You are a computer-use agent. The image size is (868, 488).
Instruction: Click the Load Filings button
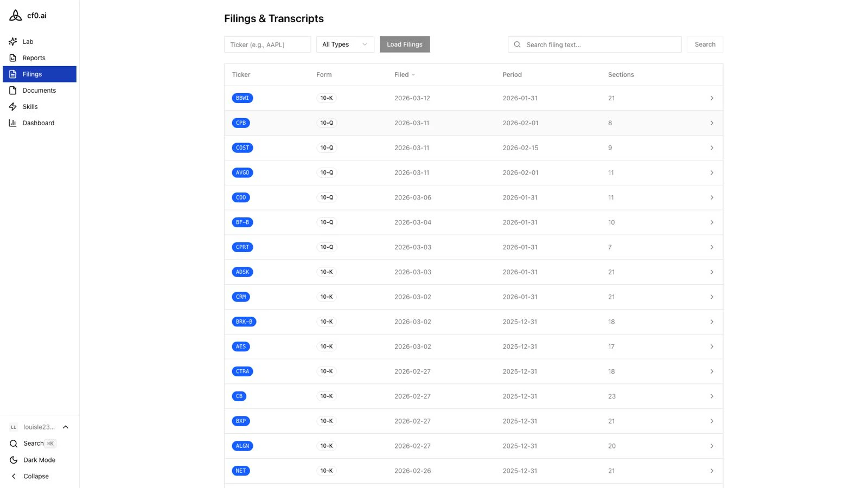pyautogui.click(x=405, y=44)
